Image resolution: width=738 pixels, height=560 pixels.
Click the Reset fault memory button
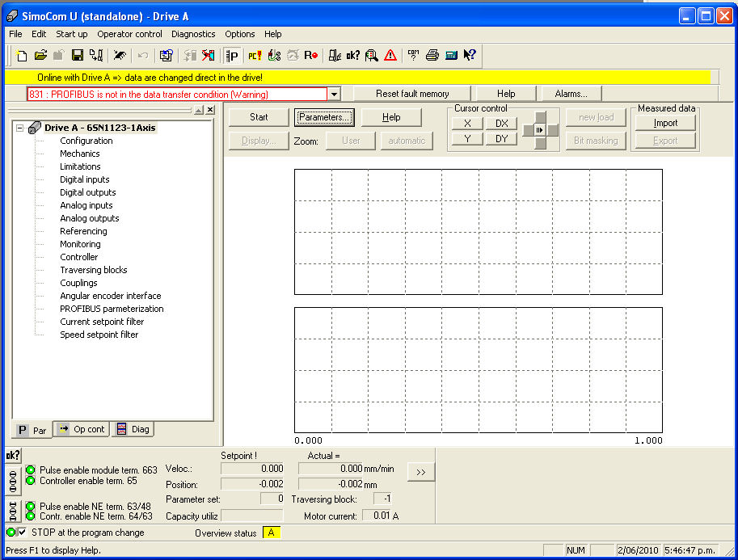412,94
